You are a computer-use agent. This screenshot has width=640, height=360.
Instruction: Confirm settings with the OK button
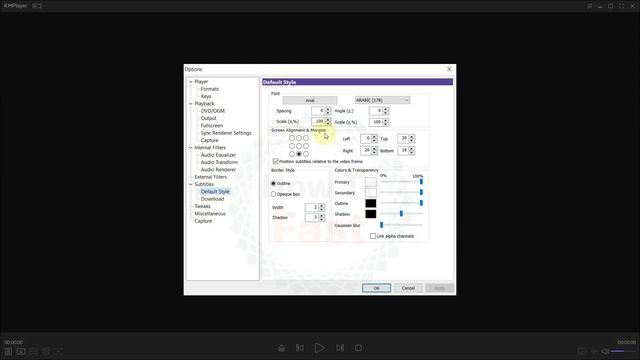click(376, 288)
